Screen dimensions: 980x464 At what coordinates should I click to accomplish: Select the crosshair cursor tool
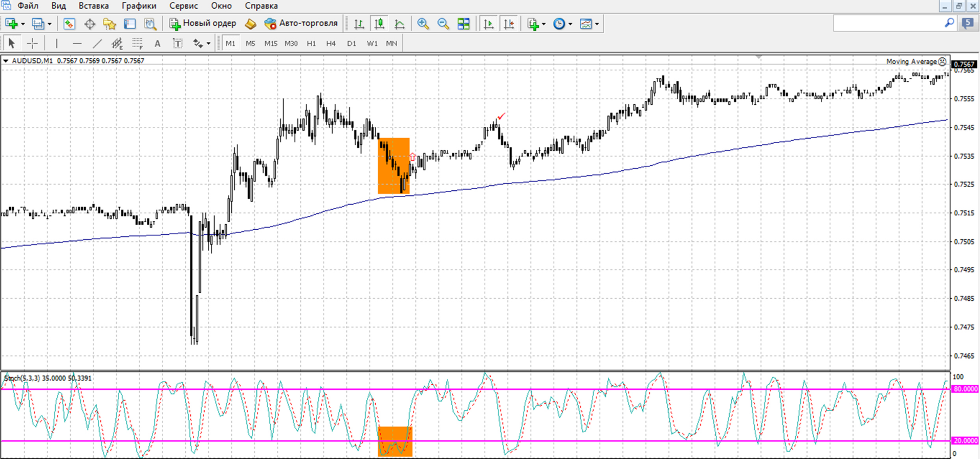(x=32, y=43)
